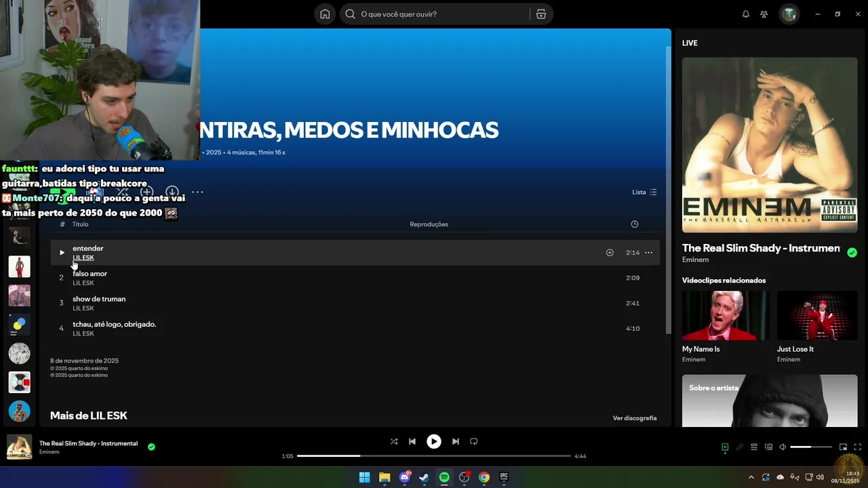
Task: Toggle the Now Playing view icon
Action: pos(725,447)
